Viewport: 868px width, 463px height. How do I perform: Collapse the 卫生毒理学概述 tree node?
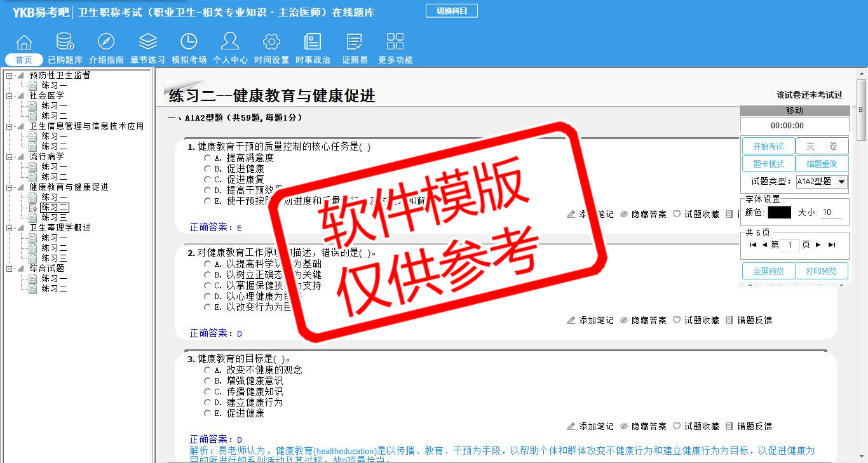pyautogui.click(x=9, y=227)
